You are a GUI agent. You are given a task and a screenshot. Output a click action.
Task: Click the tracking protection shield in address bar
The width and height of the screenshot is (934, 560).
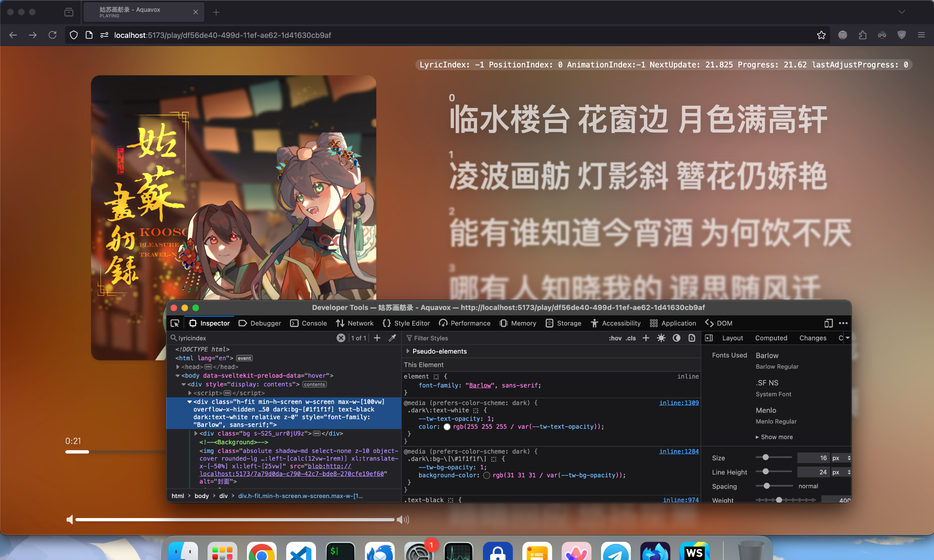(x=73, y=35)
